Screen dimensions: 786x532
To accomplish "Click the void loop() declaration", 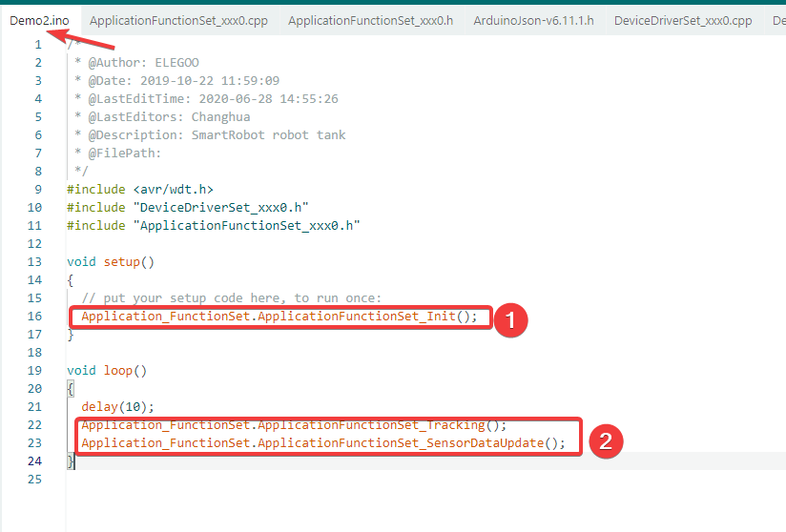I will (107, 370).
